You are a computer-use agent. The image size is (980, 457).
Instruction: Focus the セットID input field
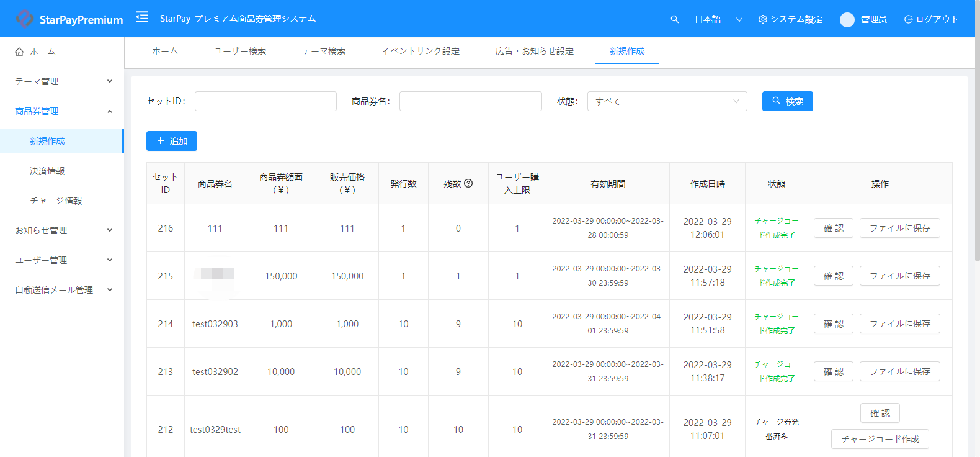pyautogui.click(x=265, y=101)
